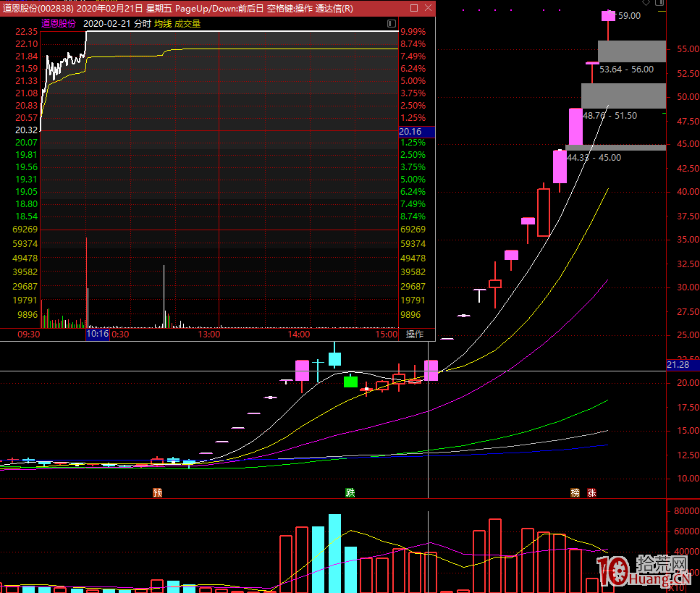The image size is (700, 593).
Task: Click the 20.16 highlighted price label
Action: tap(416, 132)
